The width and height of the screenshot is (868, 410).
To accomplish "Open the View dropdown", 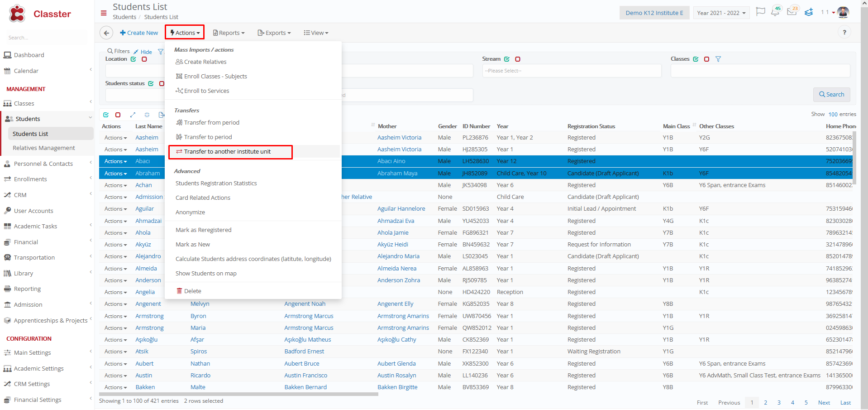I will (316, 33).
